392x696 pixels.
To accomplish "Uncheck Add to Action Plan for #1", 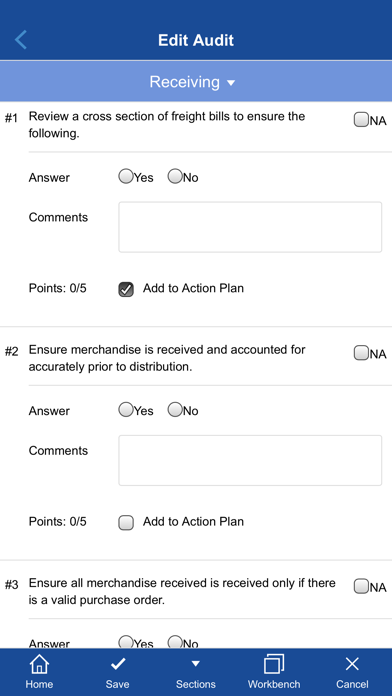I will click(x=126, y=289).
